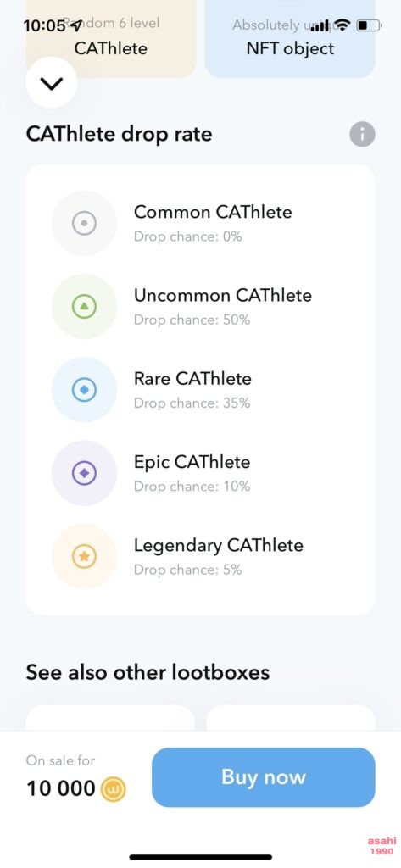Image resolution: width=401 pixels, height=868 pixels.
Task: Click the Buy now button
Action: click(x=264, y=777)
